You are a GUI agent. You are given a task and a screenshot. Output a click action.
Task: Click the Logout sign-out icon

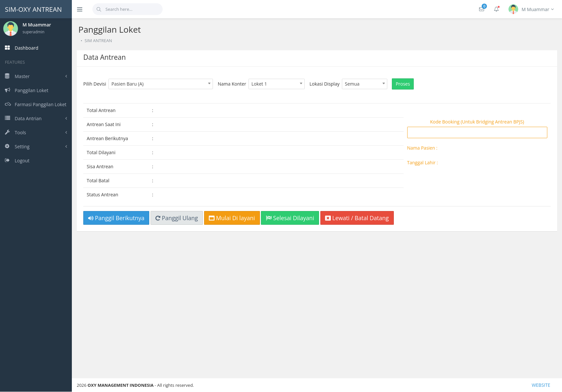pos(7,160)
